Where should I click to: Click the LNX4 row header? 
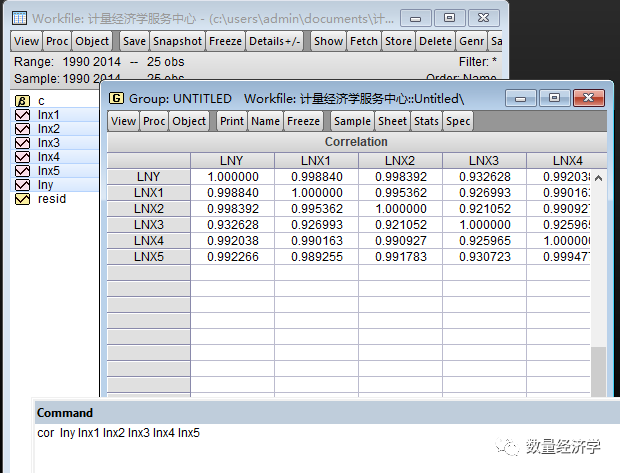149,241
